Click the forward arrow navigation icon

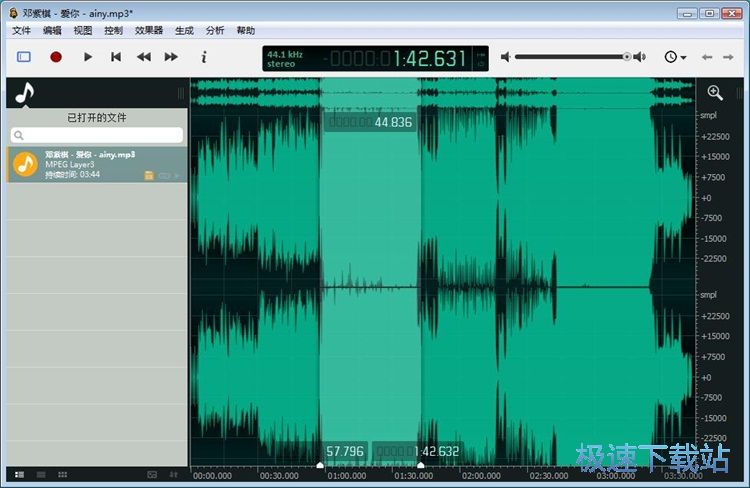coord(728,57)
